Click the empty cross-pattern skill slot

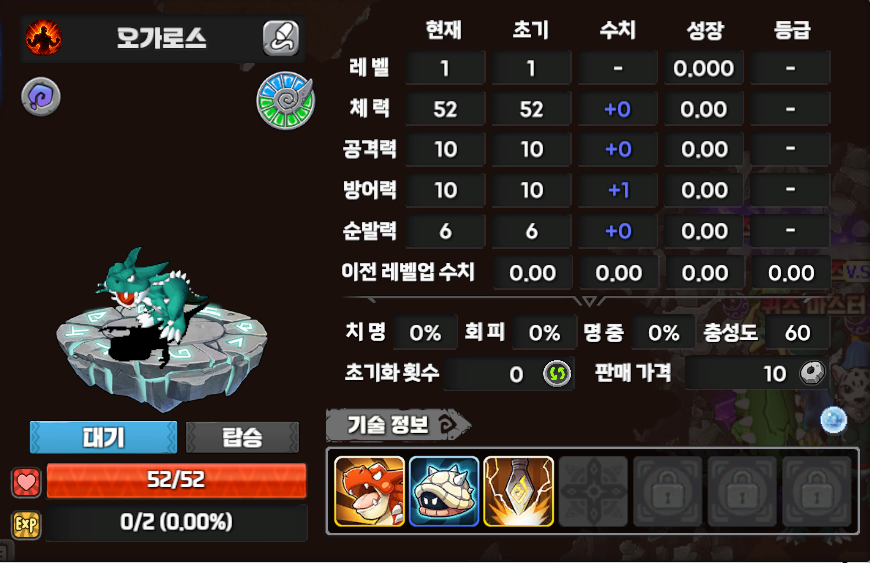tap(593, 491)
